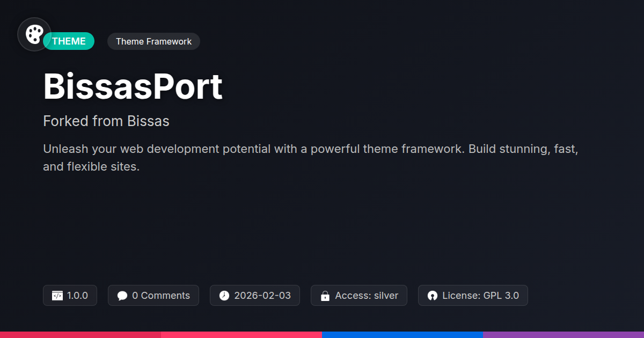
Task: Click the blue color bar segment
Action: tap(402, 335)
